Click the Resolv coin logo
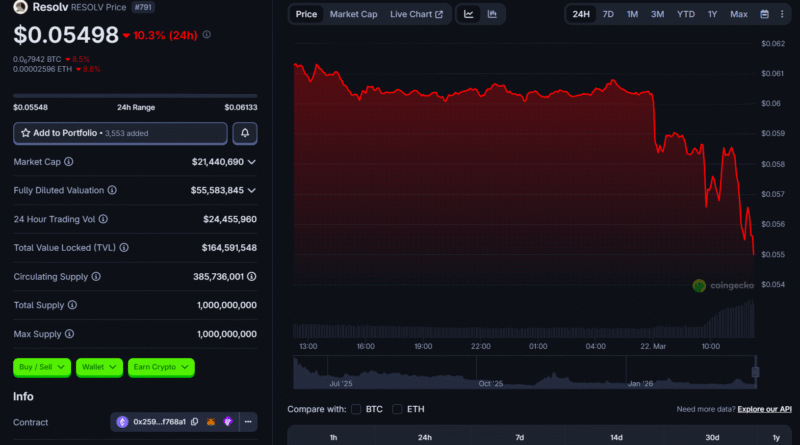The height and width of the screenshot is (445, 800). point(20,7)
